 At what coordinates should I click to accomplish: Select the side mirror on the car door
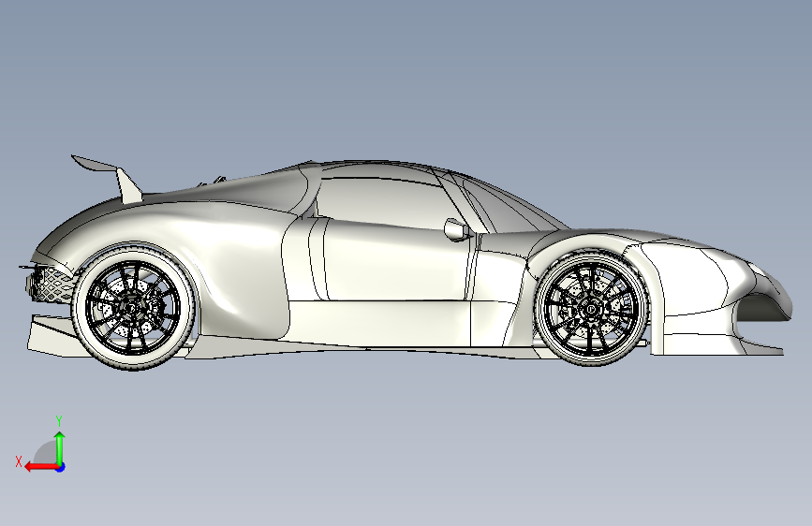457,229
